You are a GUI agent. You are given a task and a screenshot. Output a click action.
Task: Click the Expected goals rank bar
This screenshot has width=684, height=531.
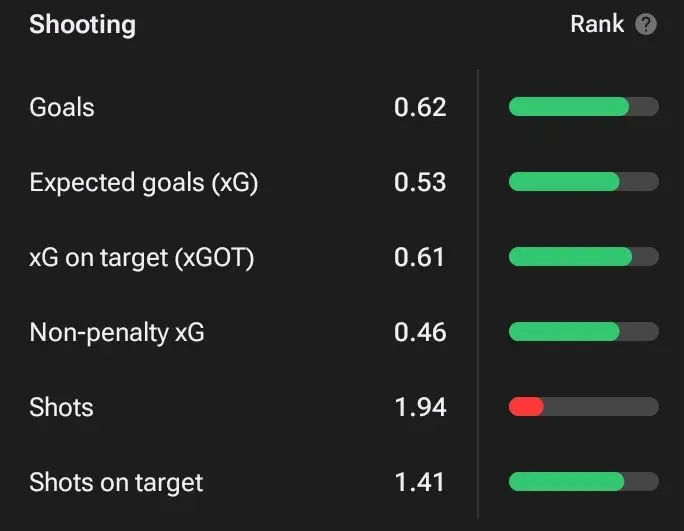tap(584, 182)
